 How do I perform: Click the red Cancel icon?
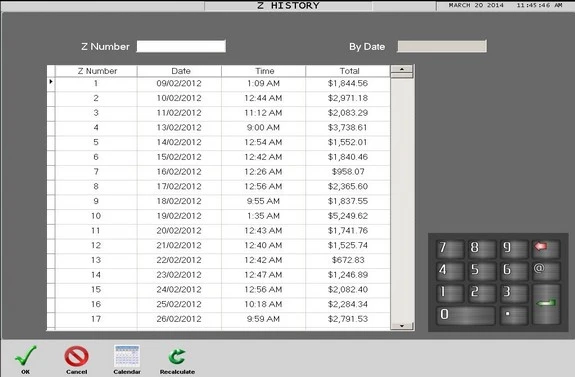coord(76,356)
